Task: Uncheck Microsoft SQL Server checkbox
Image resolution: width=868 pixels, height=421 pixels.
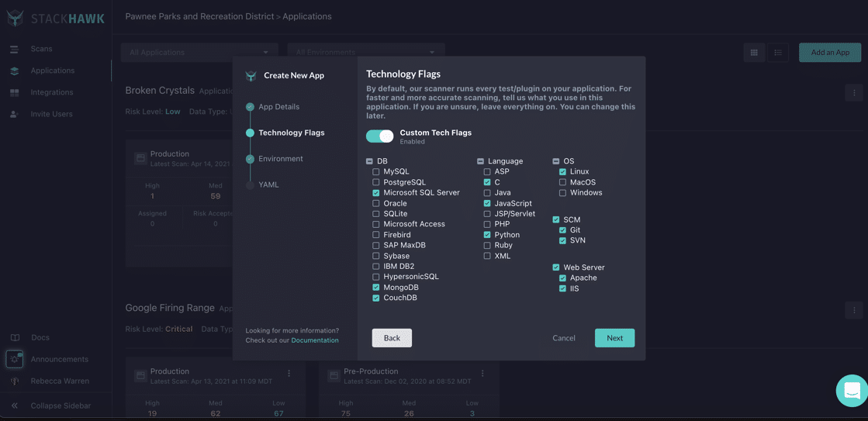Action: click(376, 193)
